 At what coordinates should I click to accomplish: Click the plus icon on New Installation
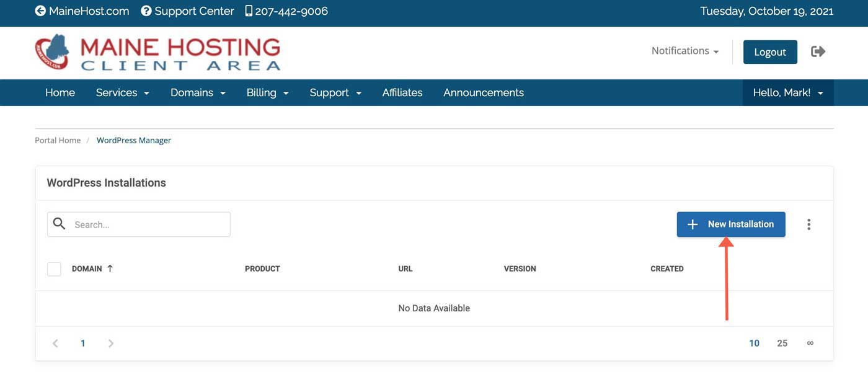click(x=692, y=224)
